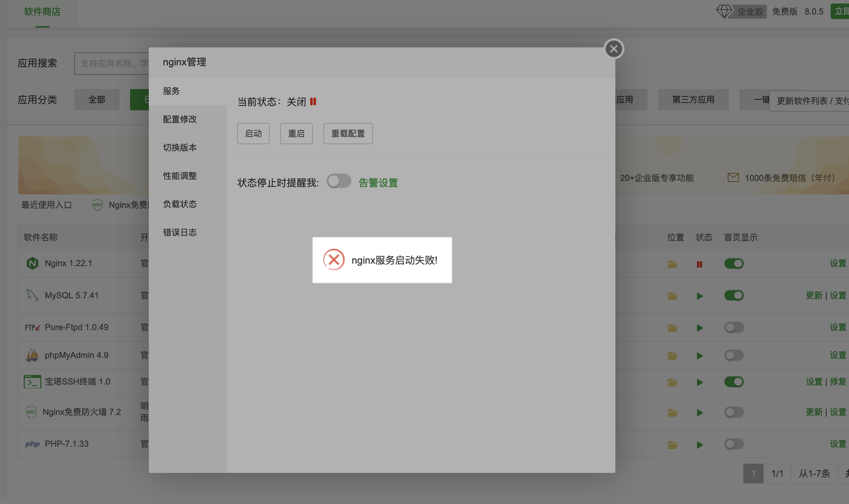The width and height of the screenshot is (849, 504).
Task: Click the Nginx 1.22.1 logo icon
Action: coord(33,263)
